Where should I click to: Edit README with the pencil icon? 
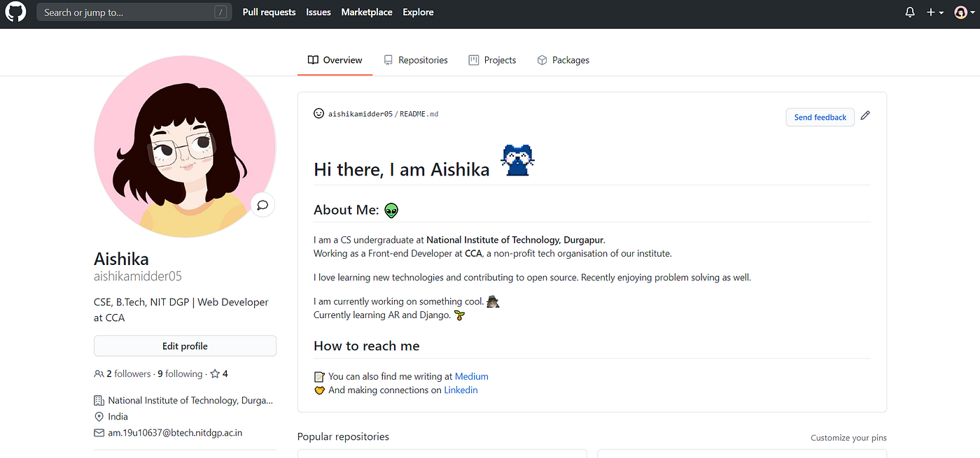[865, 115]
